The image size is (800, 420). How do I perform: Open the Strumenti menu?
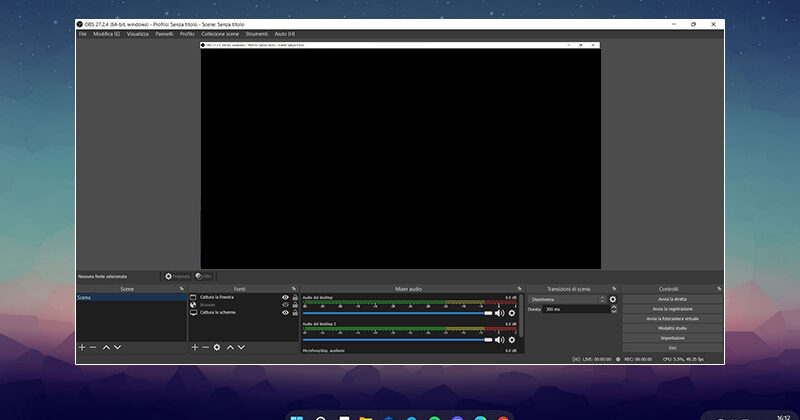click(258, 33)
